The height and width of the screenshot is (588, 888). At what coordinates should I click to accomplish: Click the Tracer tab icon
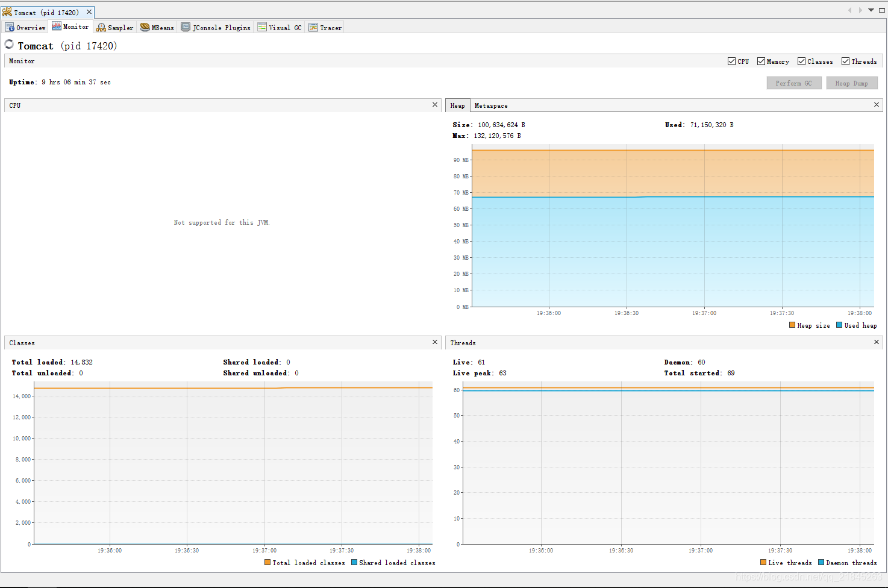(313, 27)
